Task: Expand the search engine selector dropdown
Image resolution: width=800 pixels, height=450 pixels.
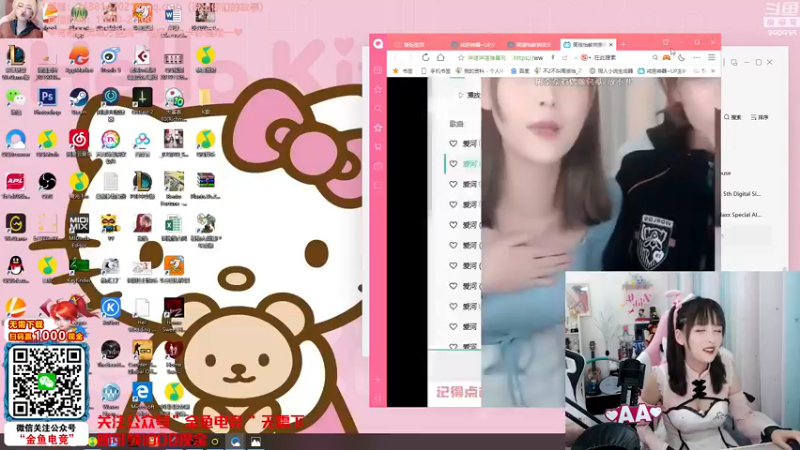Action: [x=590, y=58]
